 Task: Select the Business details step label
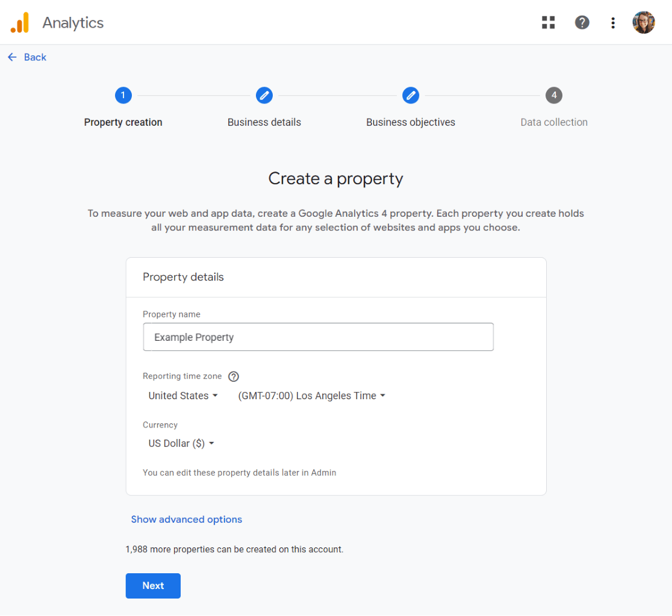[264, 122]
